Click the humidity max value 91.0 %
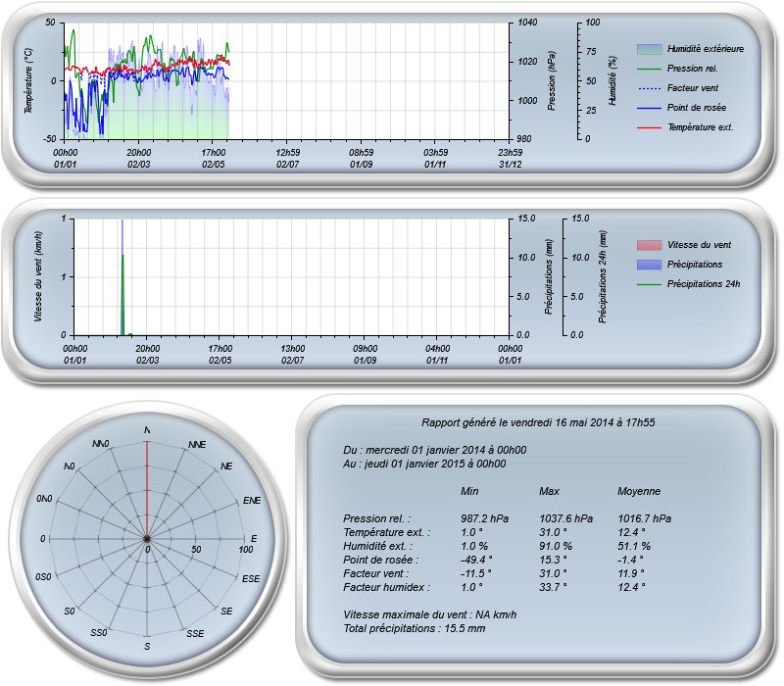 pyautogui.click(x=556, y=547)
